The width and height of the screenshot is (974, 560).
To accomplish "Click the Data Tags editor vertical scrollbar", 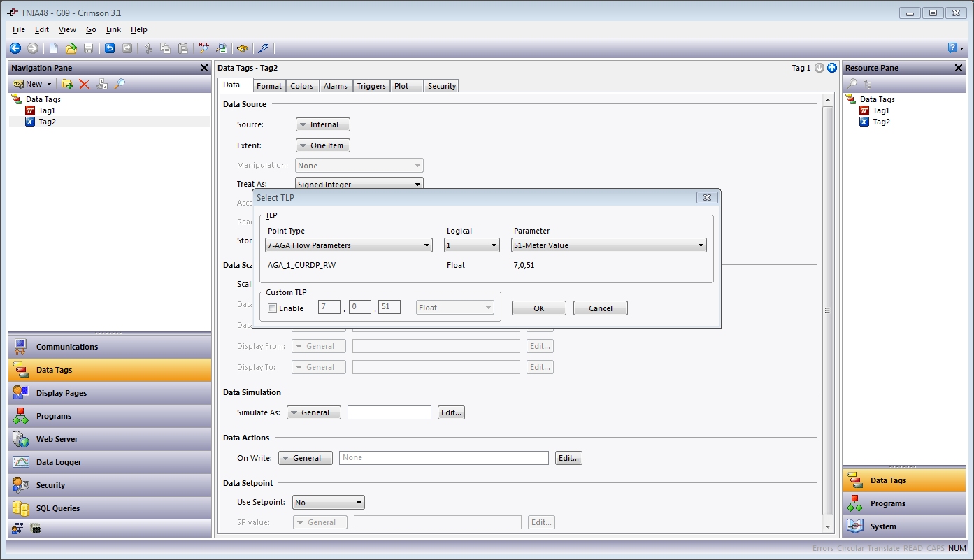I will [829, 310].
